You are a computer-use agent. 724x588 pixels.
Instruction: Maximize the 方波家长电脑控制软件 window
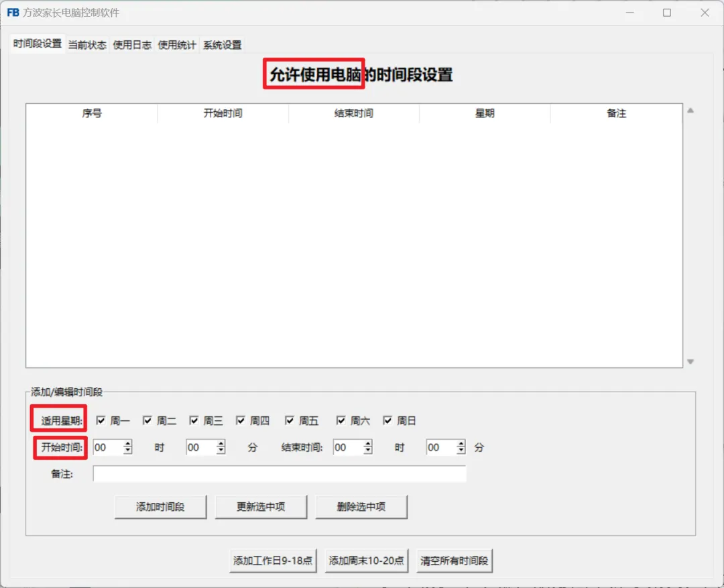667,13
